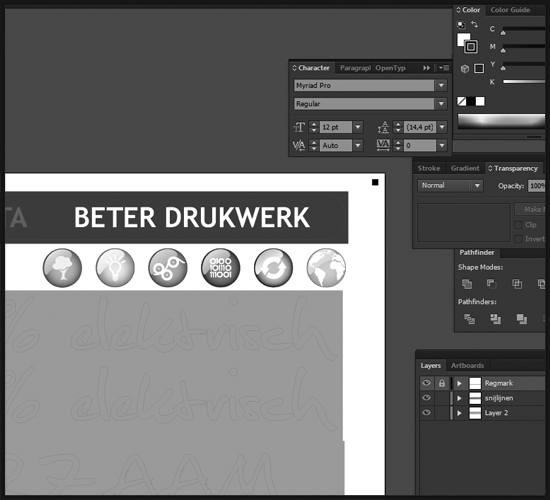Switch to the Artboards tab
This screenshot has height=500, width=550.
point(467,365)
